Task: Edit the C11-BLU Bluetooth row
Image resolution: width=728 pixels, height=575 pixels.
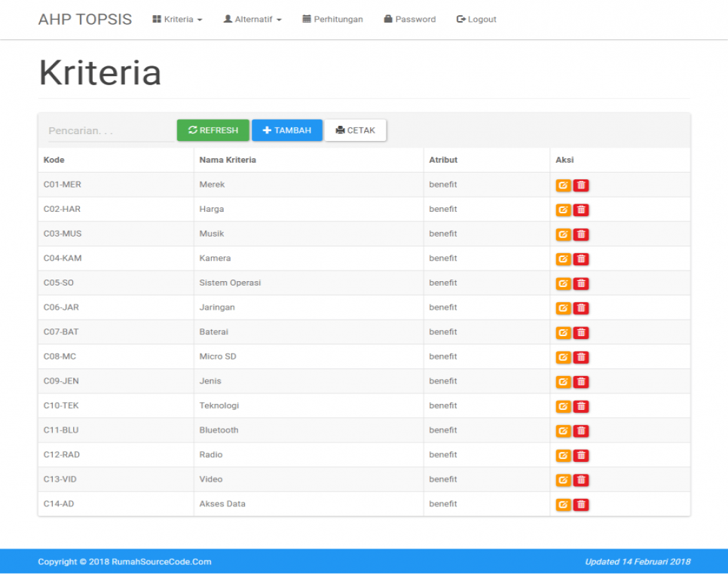Action: 563,431
